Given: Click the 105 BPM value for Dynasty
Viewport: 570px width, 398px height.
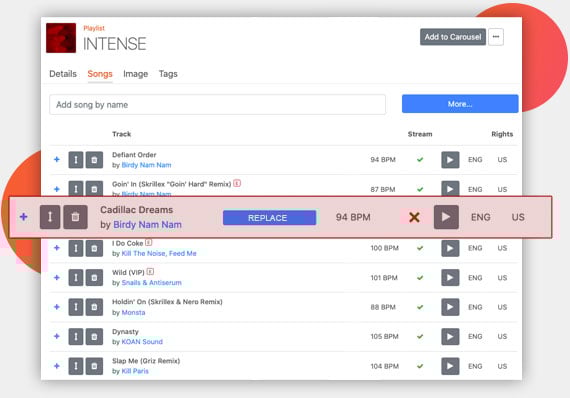Looking at the screenshot, I should click(x=385, y=337).
